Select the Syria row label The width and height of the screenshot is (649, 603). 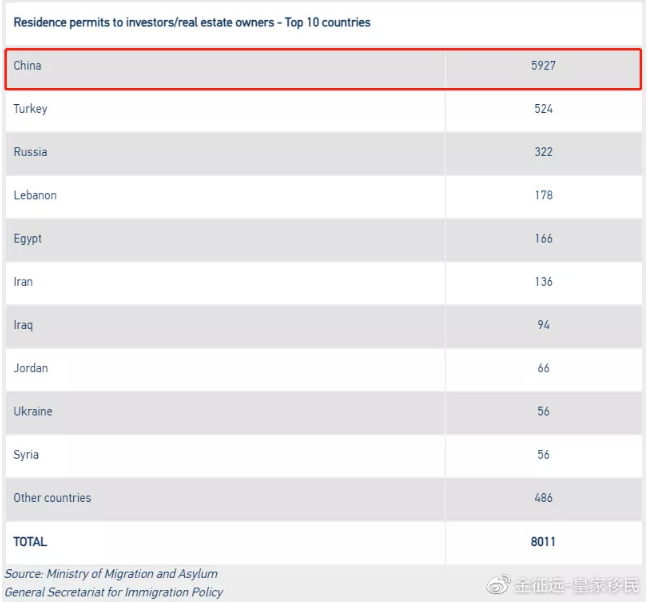pyautogui.click(x=26, y=455)
